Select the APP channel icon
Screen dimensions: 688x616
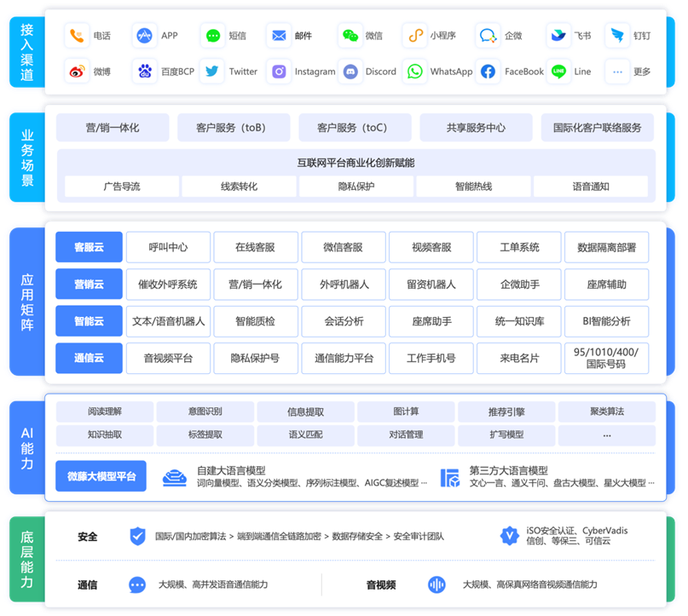tap(144, 36)
